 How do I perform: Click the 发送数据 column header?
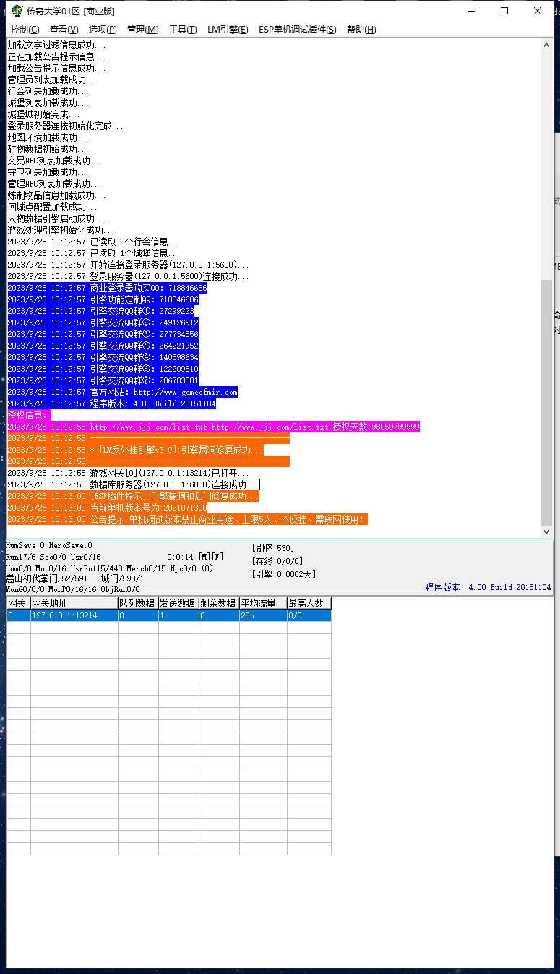(178, 603)
